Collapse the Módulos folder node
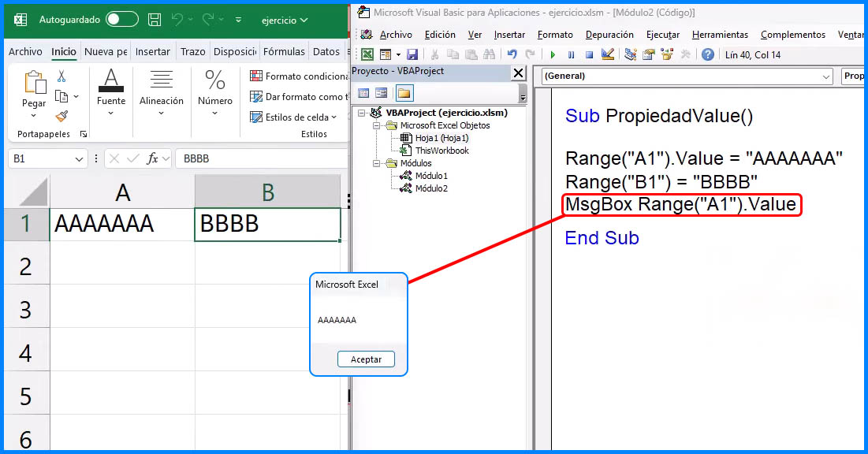This screenshot has height=454, width=868. pos(374,162)
